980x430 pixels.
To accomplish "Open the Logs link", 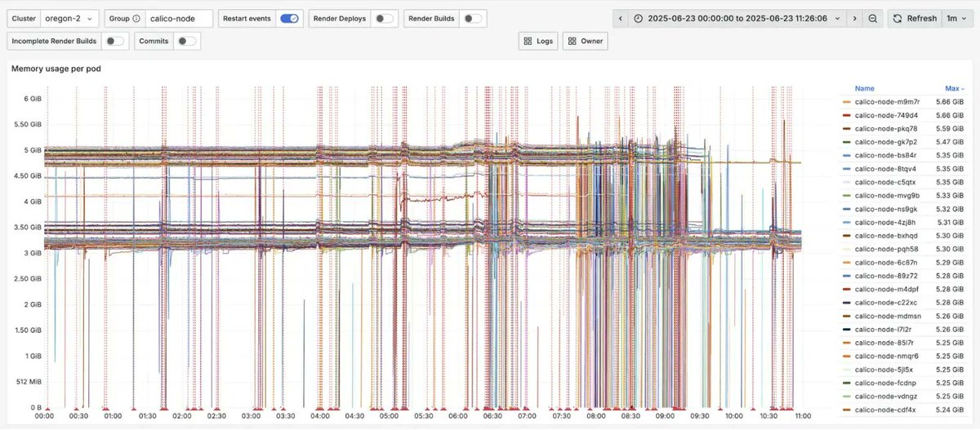I will point(539,41).
